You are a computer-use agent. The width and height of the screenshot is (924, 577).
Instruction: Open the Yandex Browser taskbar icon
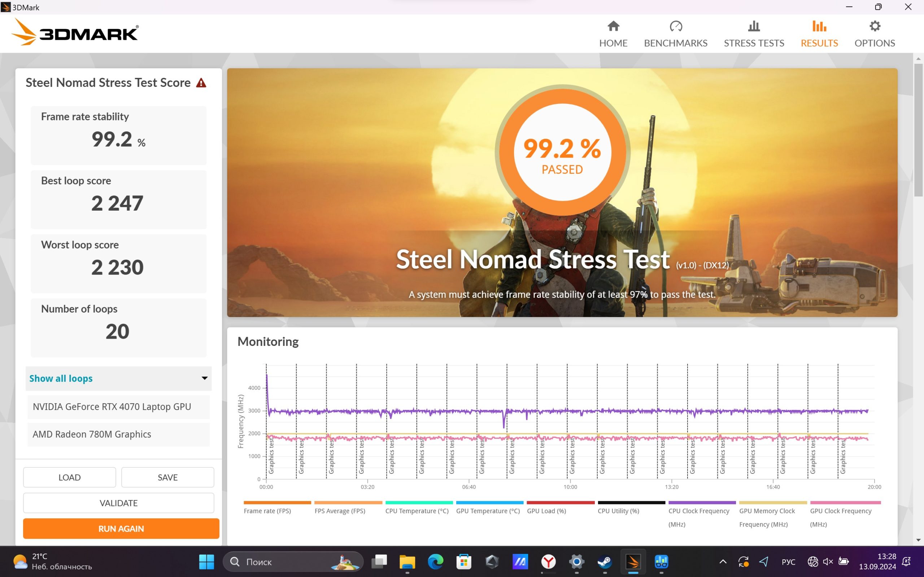click(x=548, y=561)
